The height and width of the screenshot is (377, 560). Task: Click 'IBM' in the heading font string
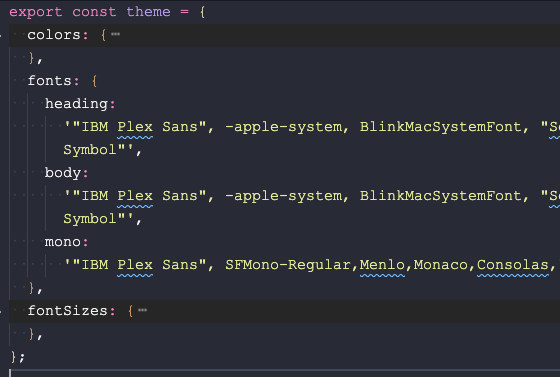[95, 127]
